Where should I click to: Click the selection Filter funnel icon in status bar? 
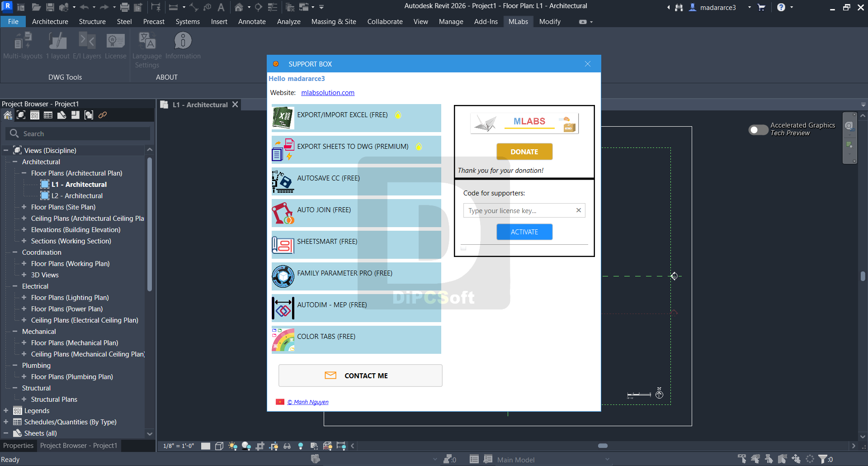823,459
